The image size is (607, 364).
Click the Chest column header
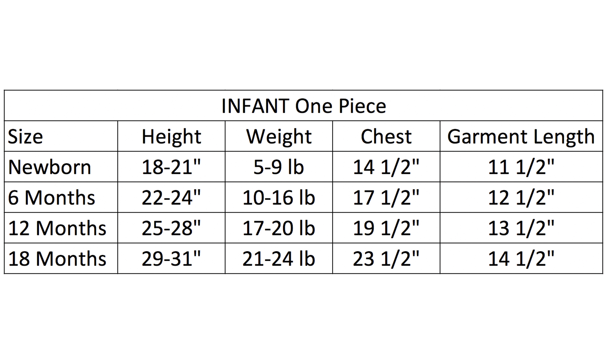pos(386,137)
